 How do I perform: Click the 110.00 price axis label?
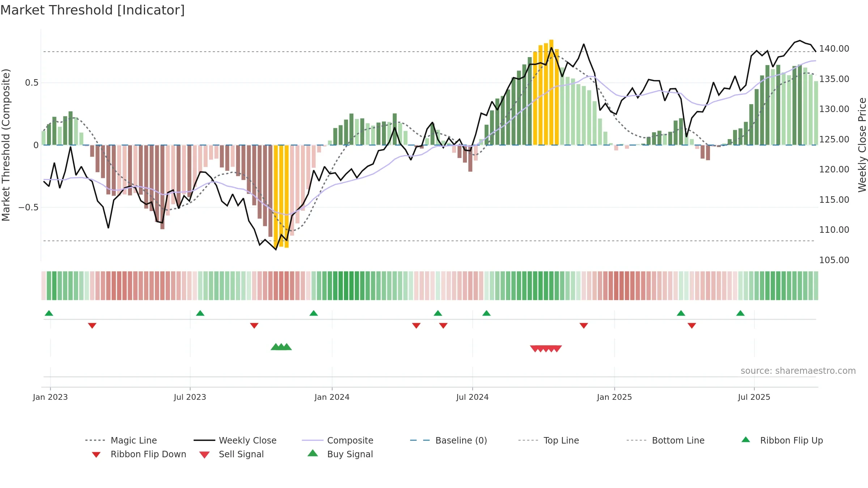pyautogui.click(x=834, y=230)
